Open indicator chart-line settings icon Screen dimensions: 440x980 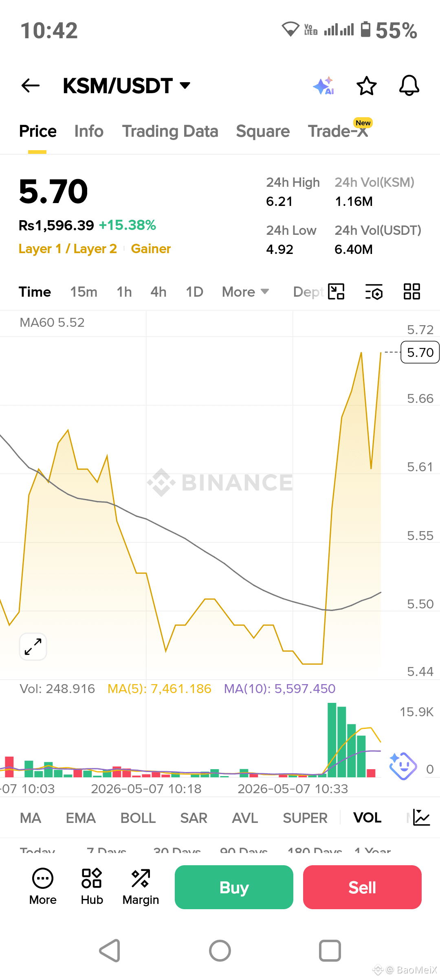(421, 817)
